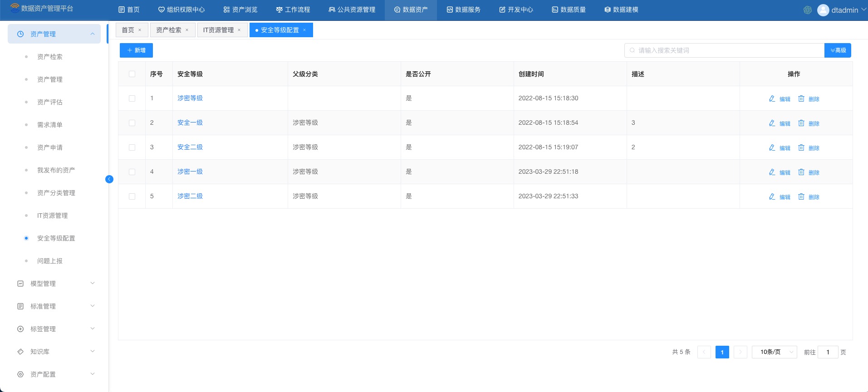Check the checkbox for row 5
Image resolution: width=868 pixels, height=392 pixels.
[x=132, y=196]
